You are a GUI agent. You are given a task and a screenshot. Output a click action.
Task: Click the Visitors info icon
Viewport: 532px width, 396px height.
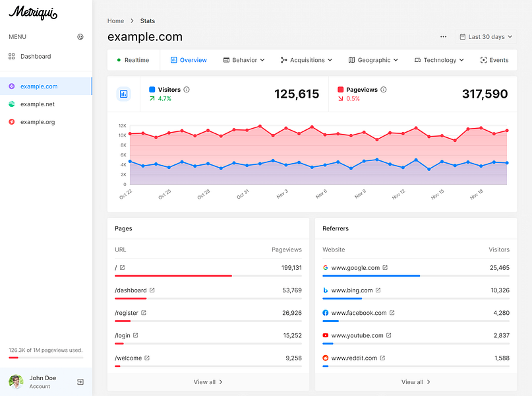pyautogui.click(x=187, y=90)
